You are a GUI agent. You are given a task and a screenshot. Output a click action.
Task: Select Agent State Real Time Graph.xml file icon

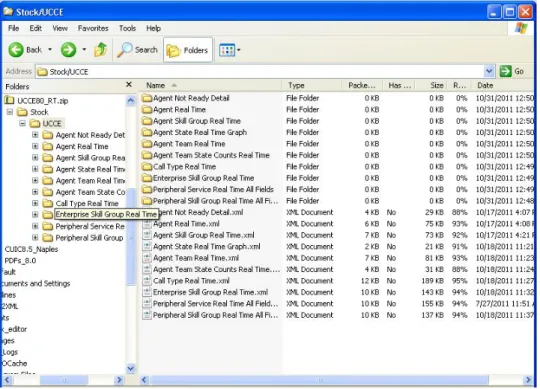(147, 246)
